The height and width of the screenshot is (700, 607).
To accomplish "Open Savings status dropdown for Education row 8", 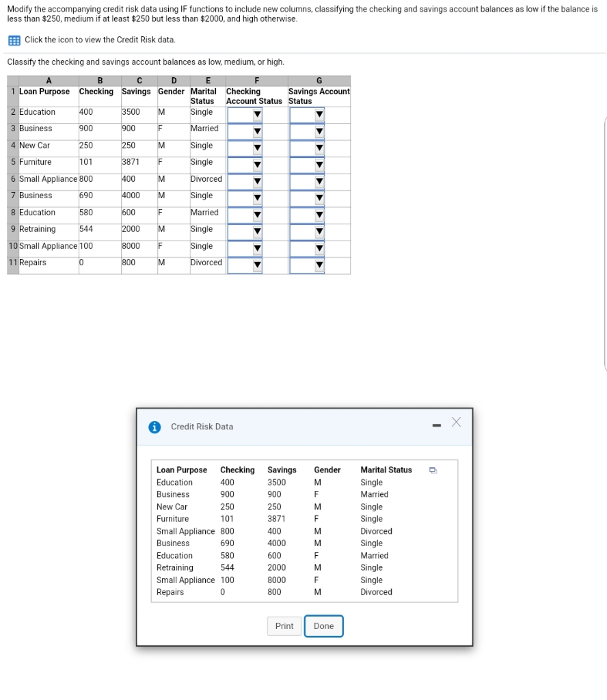I will pyautogui.click(x=318, y=213).
